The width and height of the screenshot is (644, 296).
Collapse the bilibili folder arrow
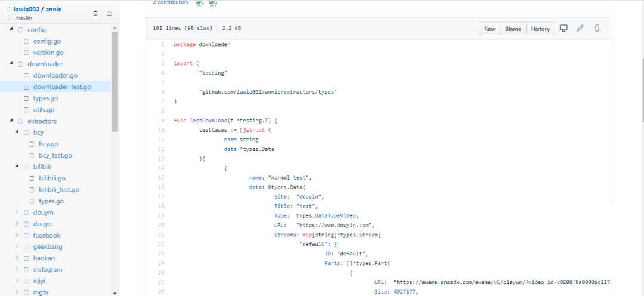coord(17,166)
